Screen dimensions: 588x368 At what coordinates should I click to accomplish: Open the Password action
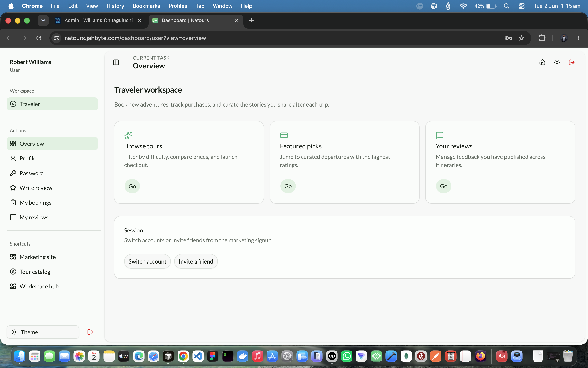(x=52, y=173)
